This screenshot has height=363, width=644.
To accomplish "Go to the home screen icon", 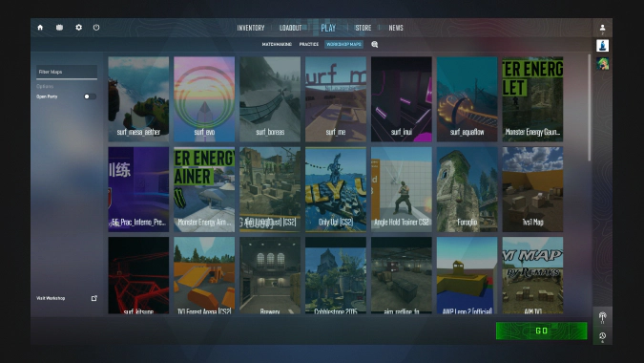I will pyautogui.click(x=40, y=28).
